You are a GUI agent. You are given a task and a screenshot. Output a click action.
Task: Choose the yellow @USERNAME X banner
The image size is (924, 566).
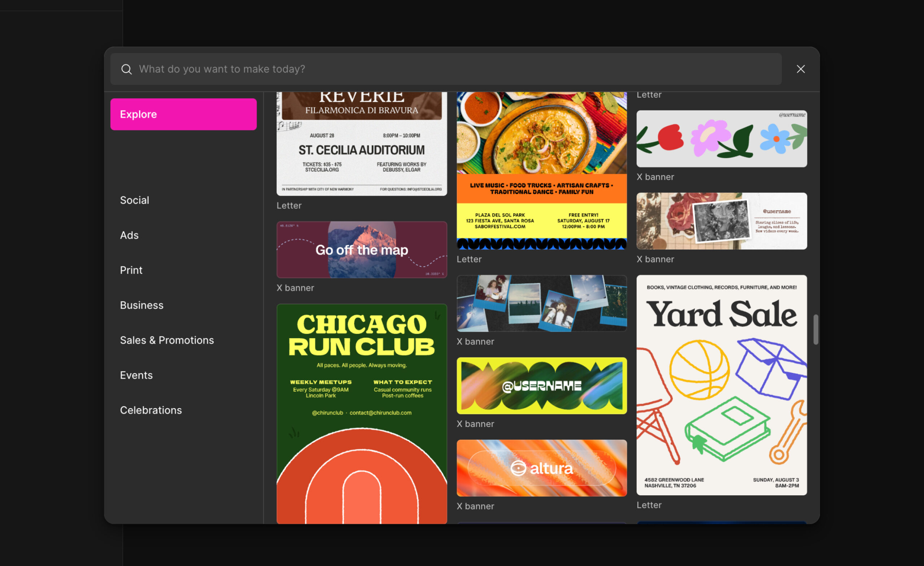(x=541, y=386)
